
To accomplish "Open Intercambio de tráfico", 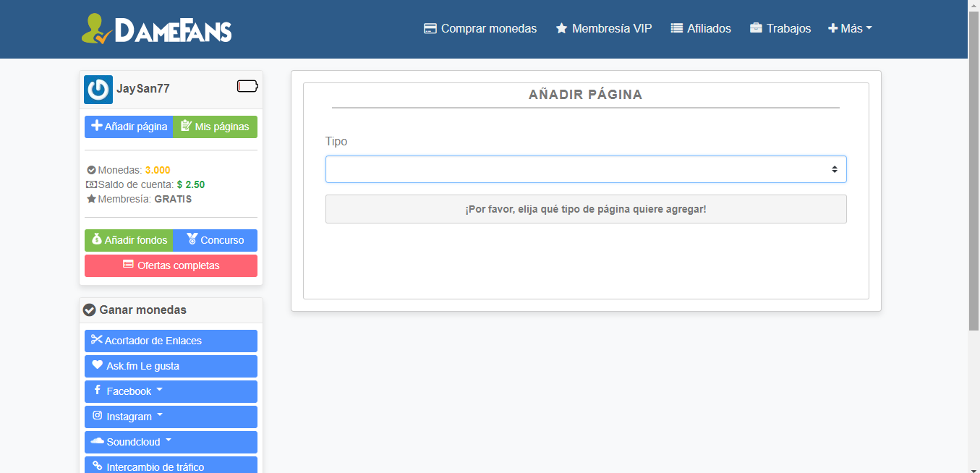I will (x=171, y=466).
